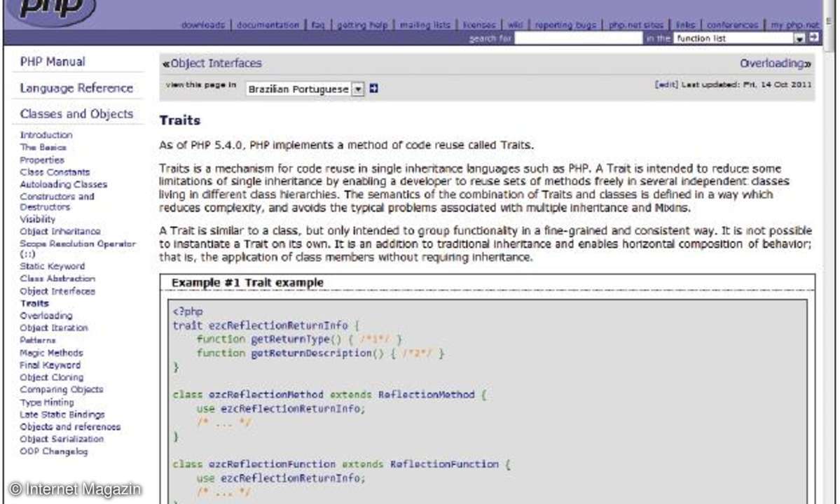Open the downloads page
This screenshot has width=840, height=504.
coord(203,24)
